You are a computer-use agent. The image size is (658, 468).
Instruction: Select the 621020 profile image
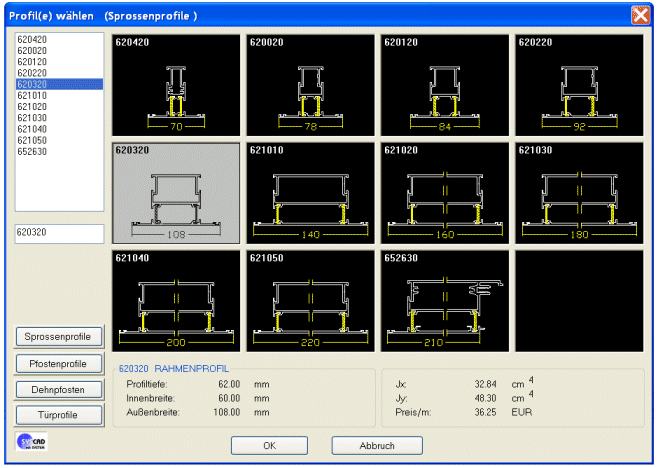point(444,192)
